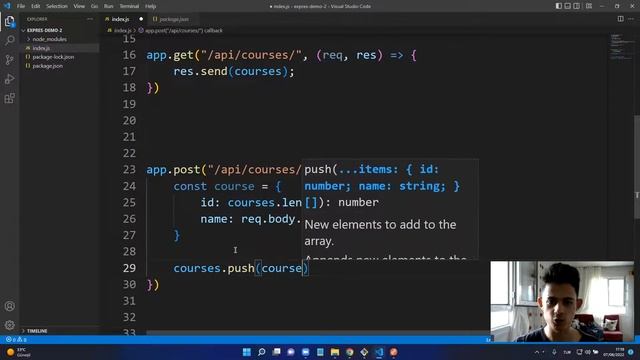Split the editor to the right
The image size is (640, 360).
coord(620,19)
